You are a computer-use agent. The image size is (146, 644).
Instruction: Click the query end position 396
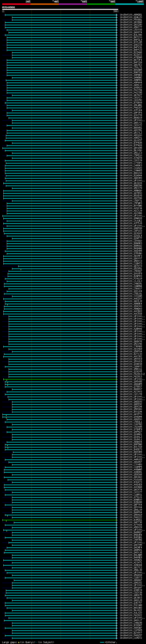[115, 11]
